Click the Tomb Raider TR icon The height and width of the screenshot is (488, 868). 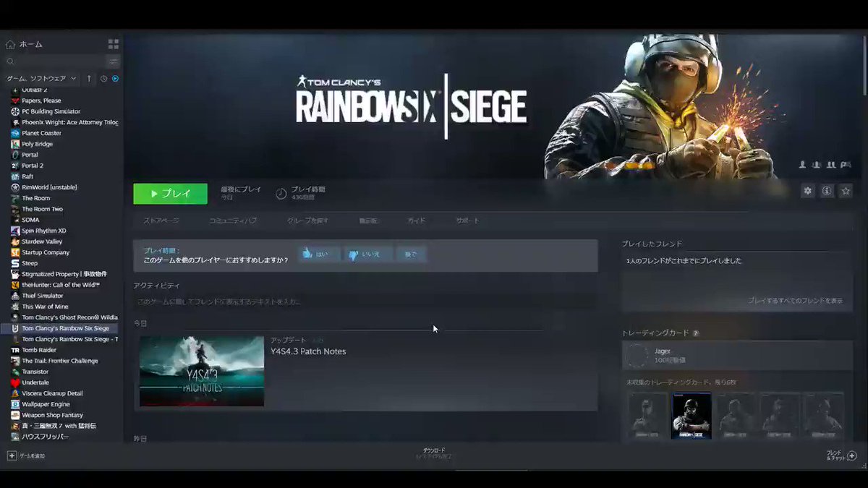(x=15, y=350)
